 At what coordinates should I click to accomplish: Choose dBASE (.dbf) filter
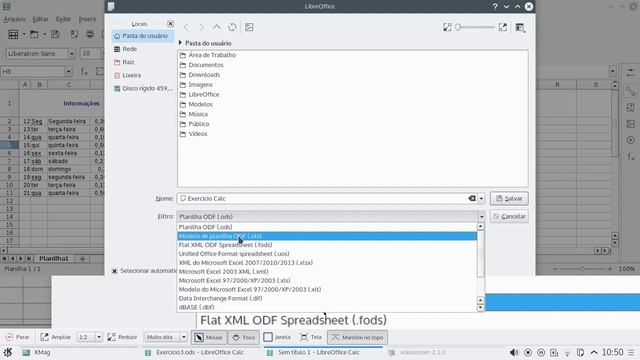[327, 307]
